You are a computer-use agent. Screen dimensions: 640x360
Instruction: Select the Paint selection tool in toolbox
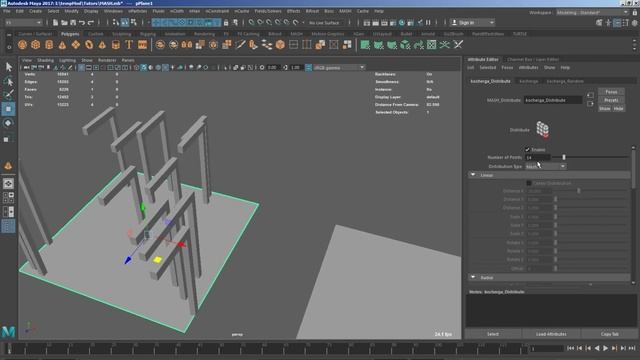pyautogui.click(x=8, y=95)
